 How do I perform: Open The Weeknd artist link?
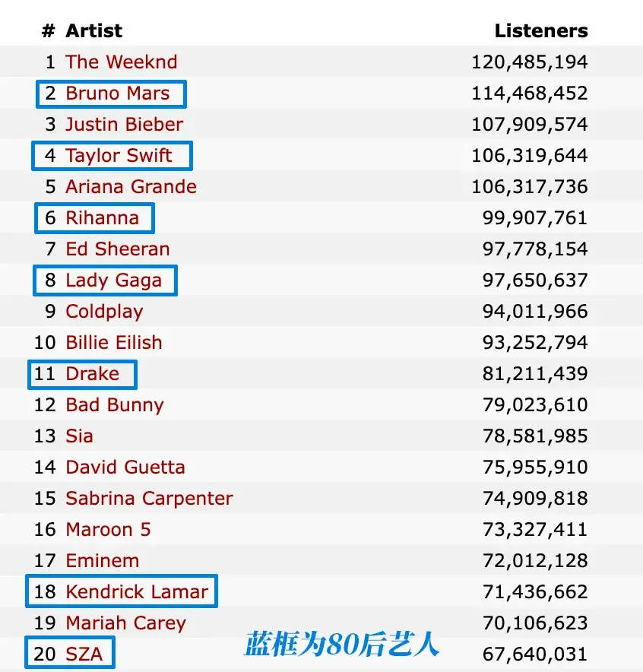[121, 62]
